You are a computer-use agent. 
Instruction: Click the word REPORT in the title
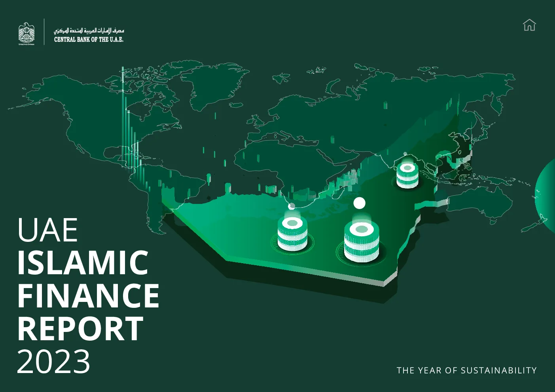[x=80, y=328]
